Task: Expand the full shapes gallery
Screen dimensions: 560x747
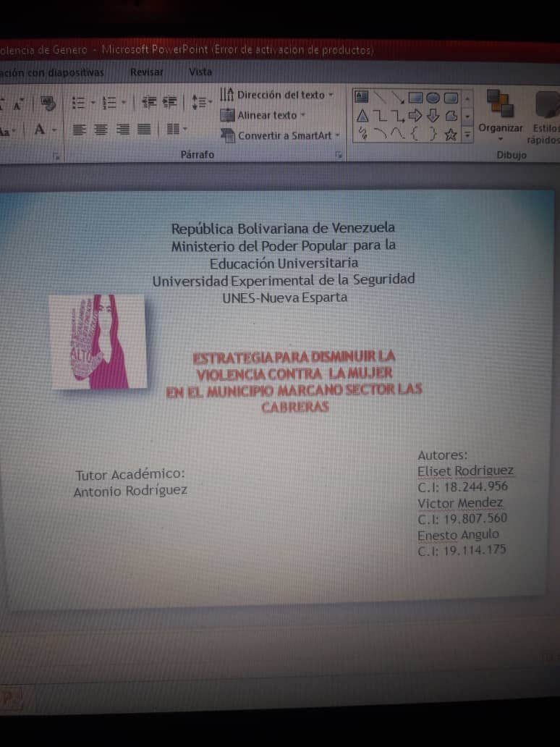Action: [467, 135]
